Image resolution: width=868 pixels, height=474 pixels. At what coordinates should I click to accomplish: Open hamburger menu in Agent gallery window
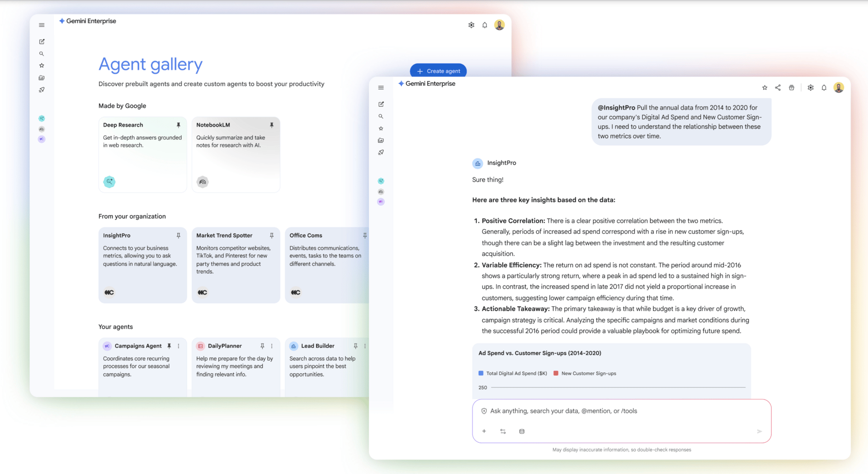point(42,25)
